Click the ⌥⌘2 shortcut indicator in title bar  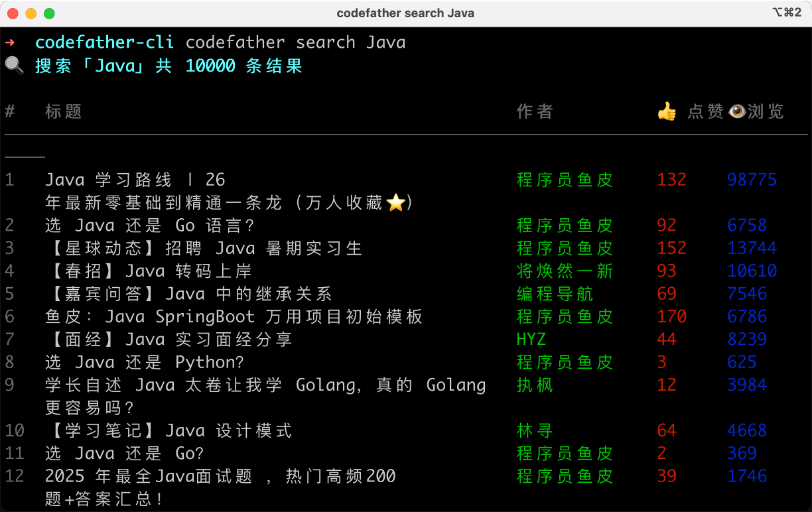tap(787, 13)
